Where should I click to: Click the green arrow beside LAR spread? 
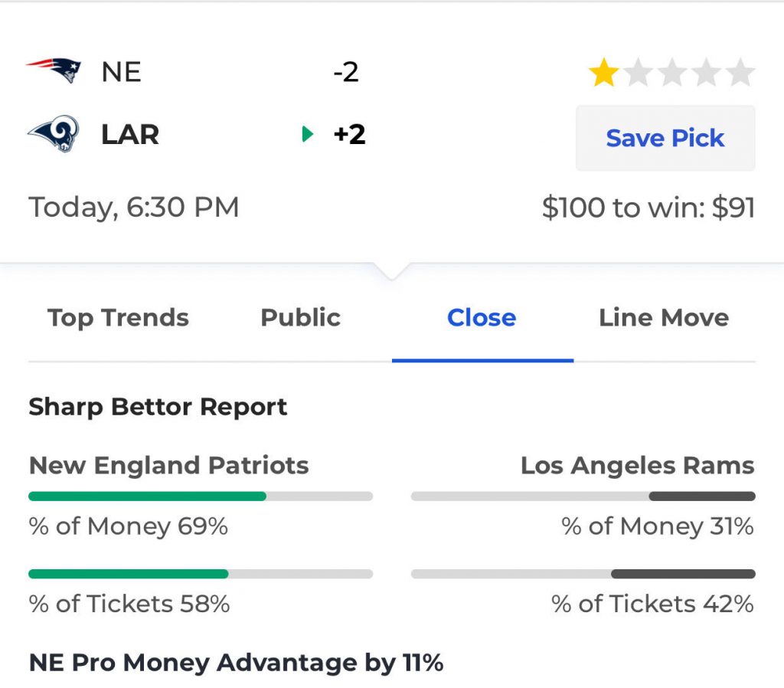(x=308, y=135)
